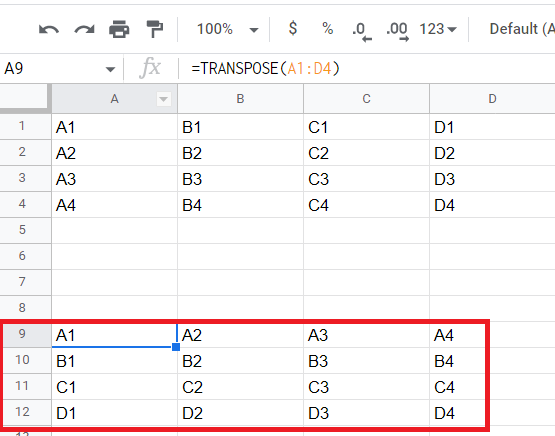Click the fx function icon

pos(150,67)
